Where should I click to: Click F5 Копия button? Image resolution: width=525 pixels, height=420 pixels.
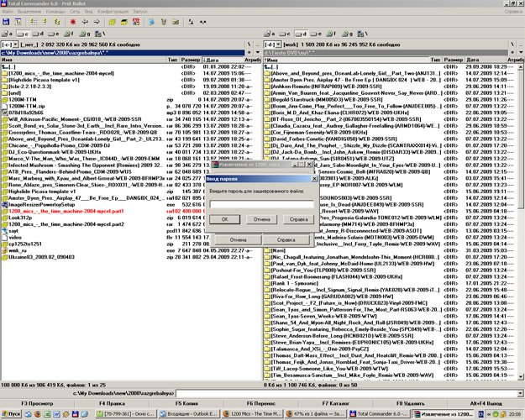pyautogui.click(x=186, y=403)
